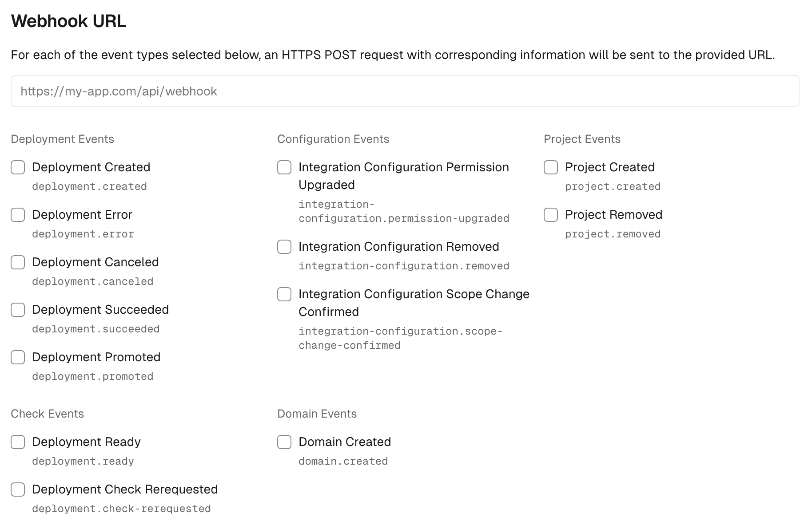Click the Deployment Events section heading
812x529 pixels.
(63, 139)
